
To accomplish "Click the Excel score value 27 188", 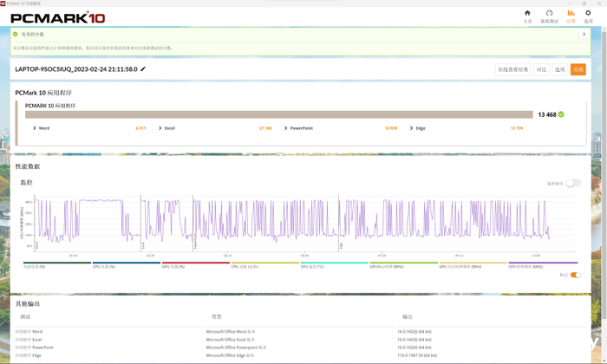I will coord(265,128).
